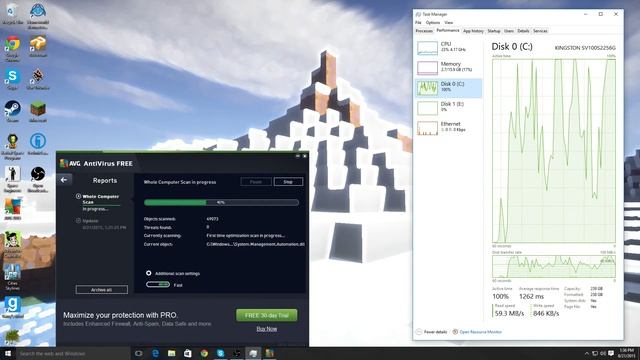640x360 pixels.
Task: Follow the Buy Now link
Action: click(267, 329)
